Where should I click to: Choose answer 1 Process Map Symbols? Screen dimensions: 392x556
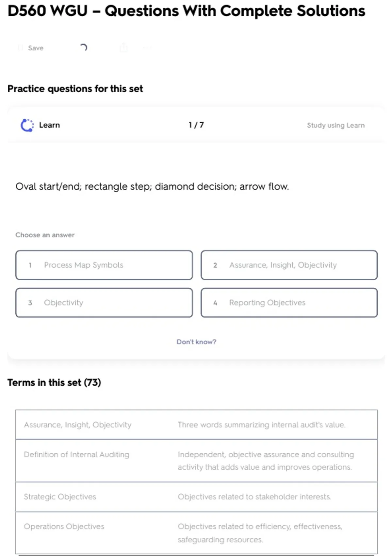104,265
